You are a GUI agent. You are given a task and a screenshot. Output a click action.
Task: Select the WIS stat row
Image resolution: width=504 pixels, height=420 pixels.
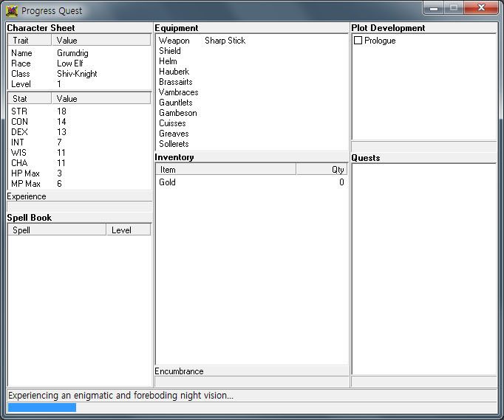tap(79, 153)
